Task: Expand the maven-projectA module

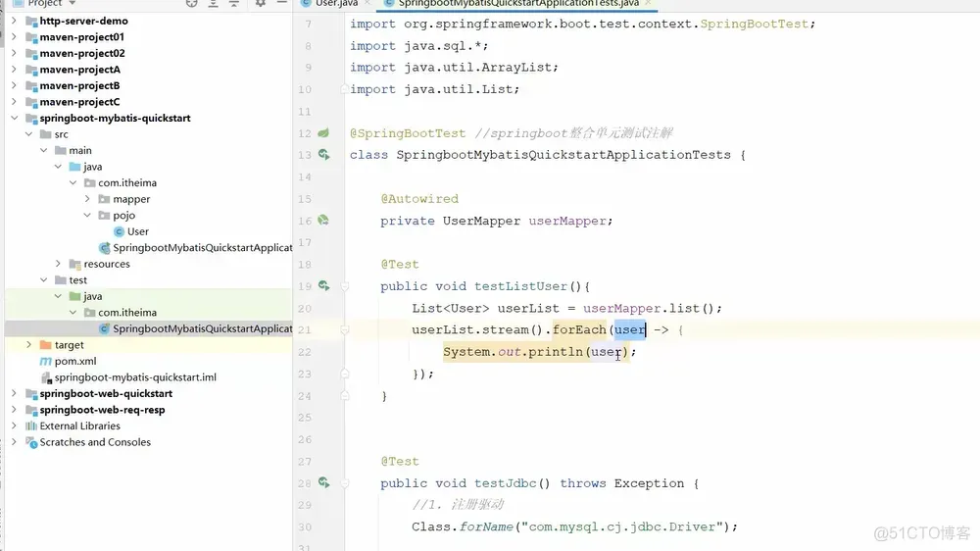Action: coord(14,70)
